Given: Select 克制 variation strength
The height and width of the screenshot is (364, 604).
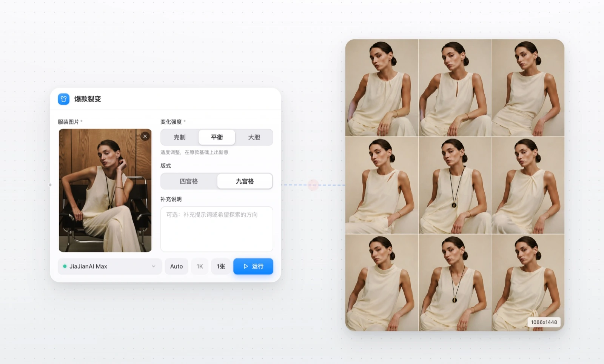Looking at the screenshot, I should (180, 137).
